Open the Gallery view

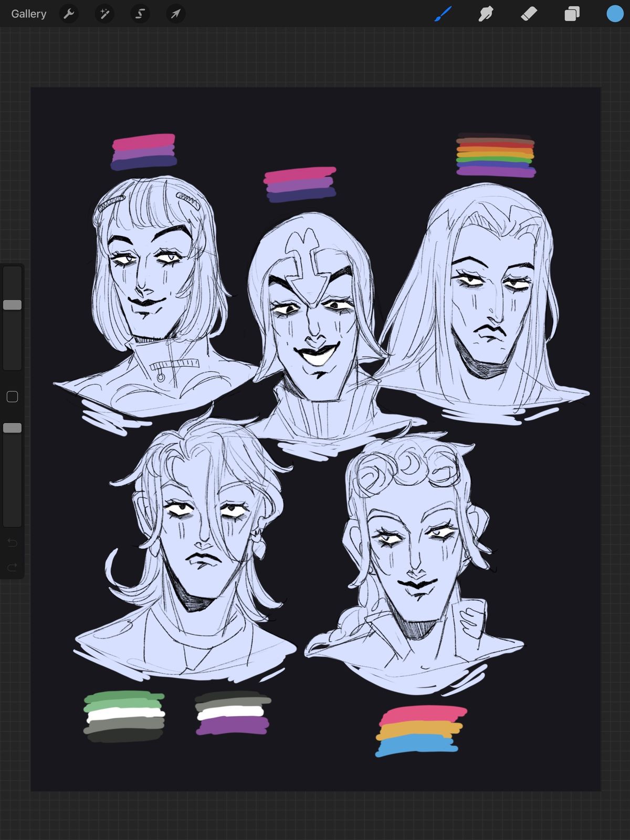[x=29, y=14]
